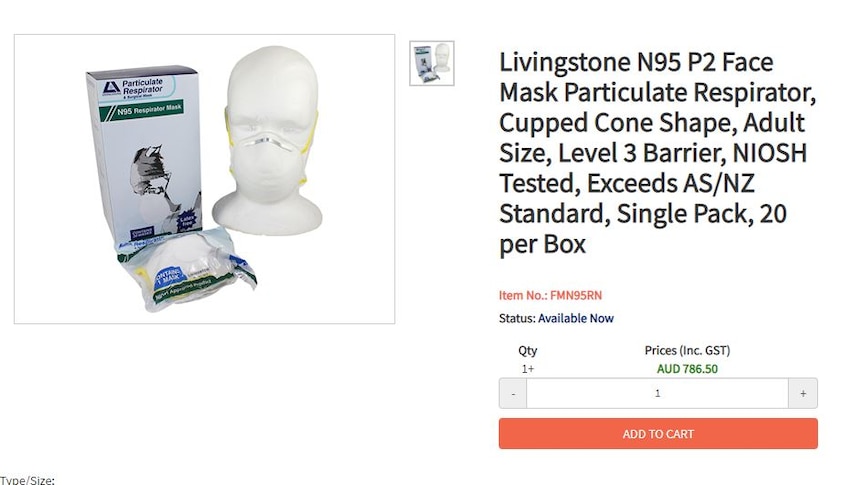Click the Type/Size label

coord(27,480)
